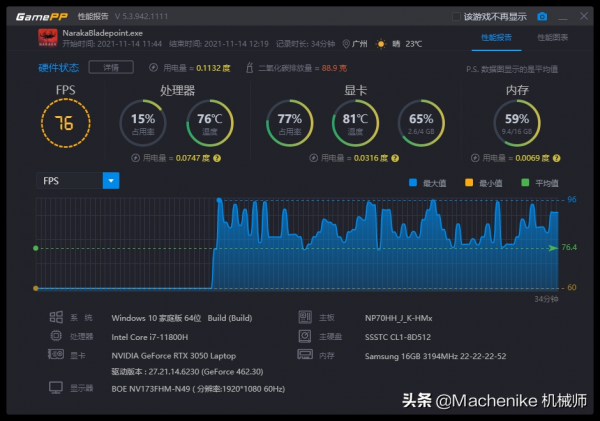Click the GPU temperature 81°C gauge
Screen dimensions: 600x421
point(354,123)
